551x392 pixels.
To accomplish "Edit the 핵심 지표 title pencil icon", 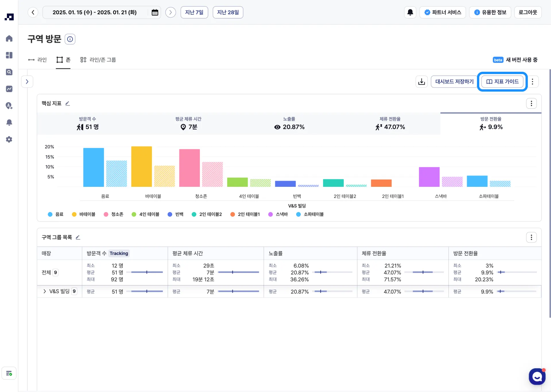I will pos(68,104).
